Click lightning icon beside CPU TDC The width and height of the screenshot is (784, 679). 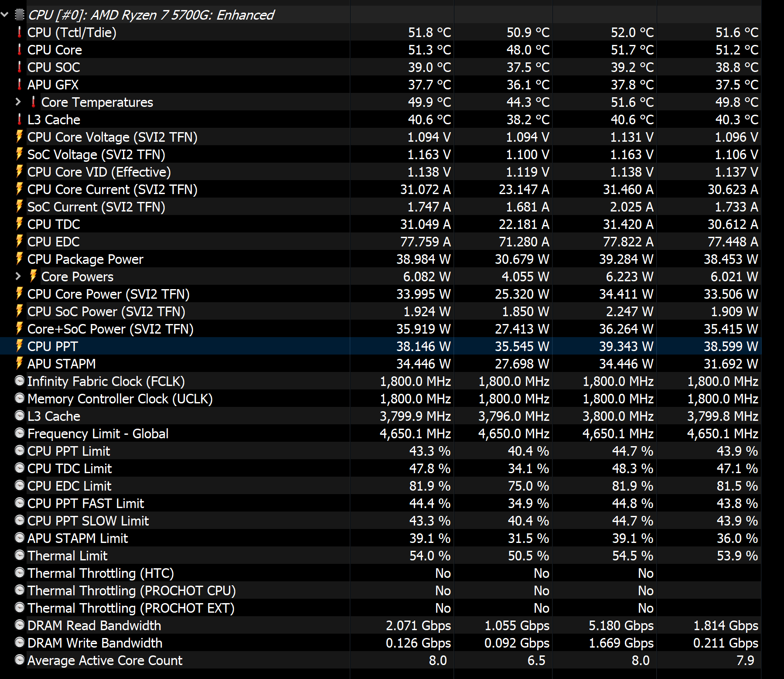pos(19,224)
